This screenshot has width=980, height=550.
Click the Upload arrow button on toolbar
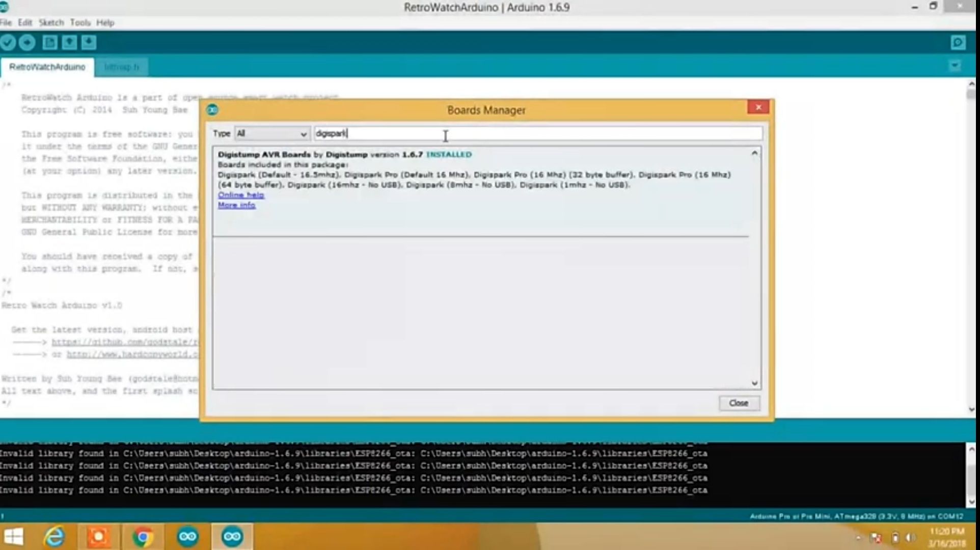(28, 42)
